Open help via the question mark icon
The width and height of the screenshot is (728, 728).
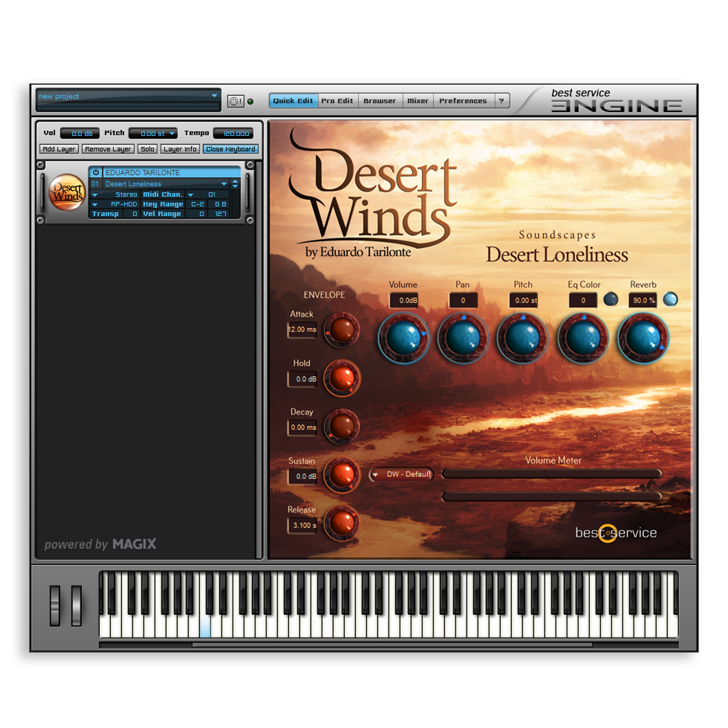[x=501, y=101]
